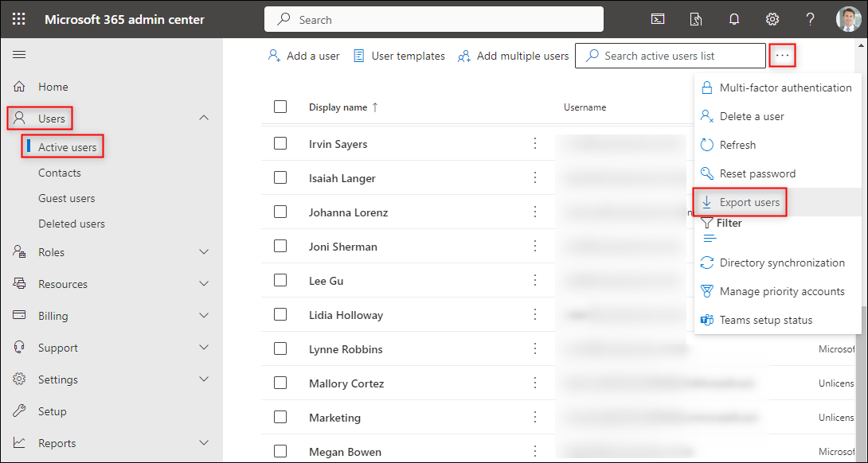This screenshot has width=868, height=463.
Task: Open more actions menu for Irvin Sayers
Action: pyautogui.click(x=535, y=144)
